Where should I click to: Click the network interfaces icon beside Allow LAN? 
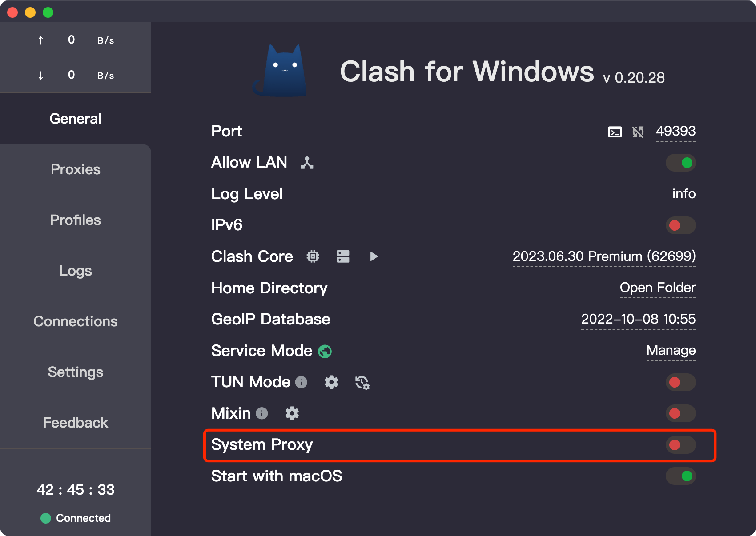(x=307, y=163)
